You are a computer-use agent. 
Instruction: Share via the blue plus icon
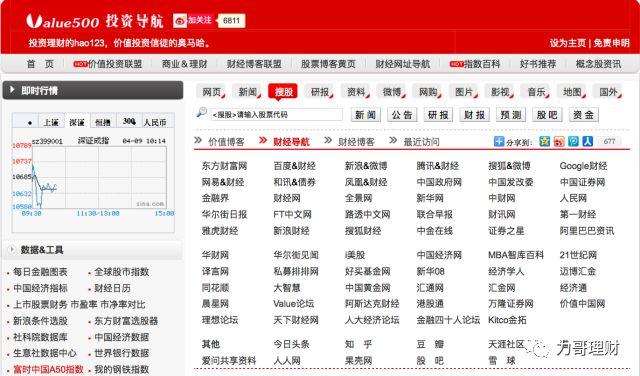tap(499, 141)
